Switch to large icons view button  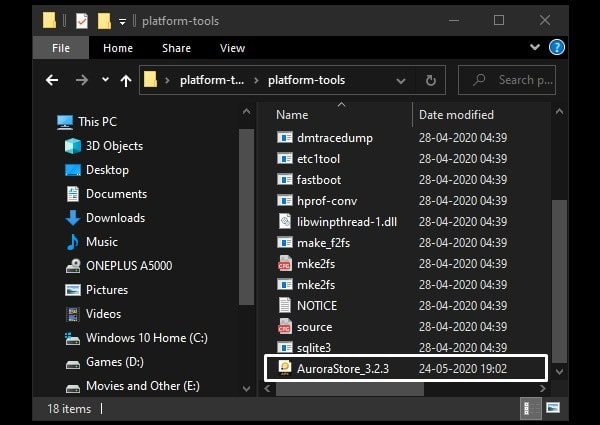click(553, 408)
